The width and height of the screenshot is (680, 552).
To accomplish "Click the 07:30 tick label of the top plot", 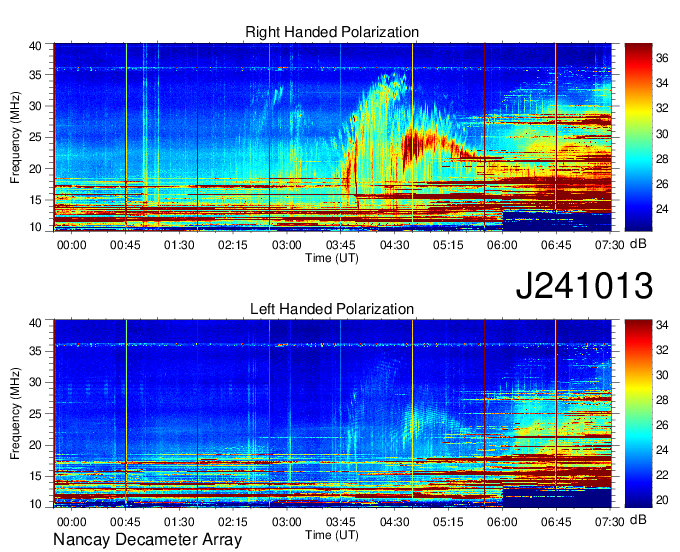I will [609, 245].
